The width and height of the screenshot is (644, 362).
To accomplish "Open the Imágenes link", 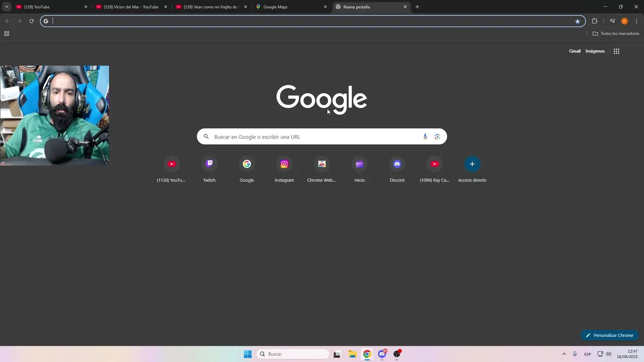I will coord(595,51).
